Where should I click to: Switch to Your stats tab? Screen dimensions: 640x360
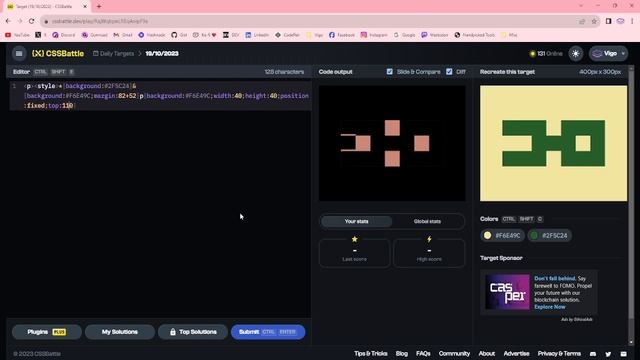[x=356, y=221]
